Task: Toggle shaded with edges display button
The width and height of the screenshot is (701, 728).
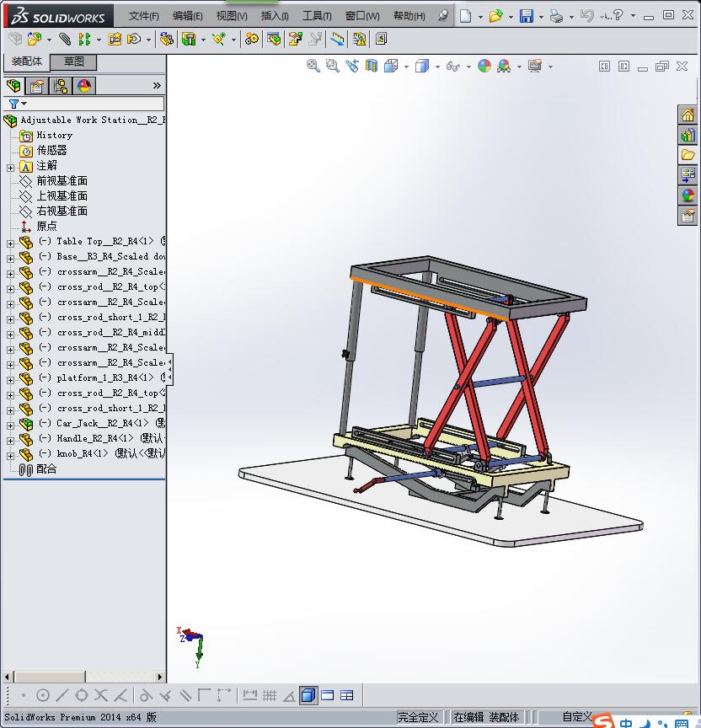Action: (x=308, y=695)
